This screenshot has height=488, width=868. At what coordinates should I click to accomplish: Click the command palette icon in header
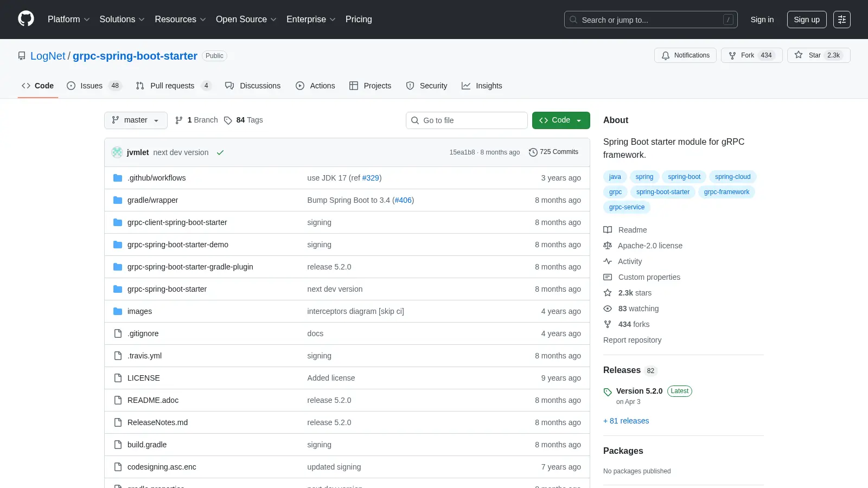tap(842, 20)
